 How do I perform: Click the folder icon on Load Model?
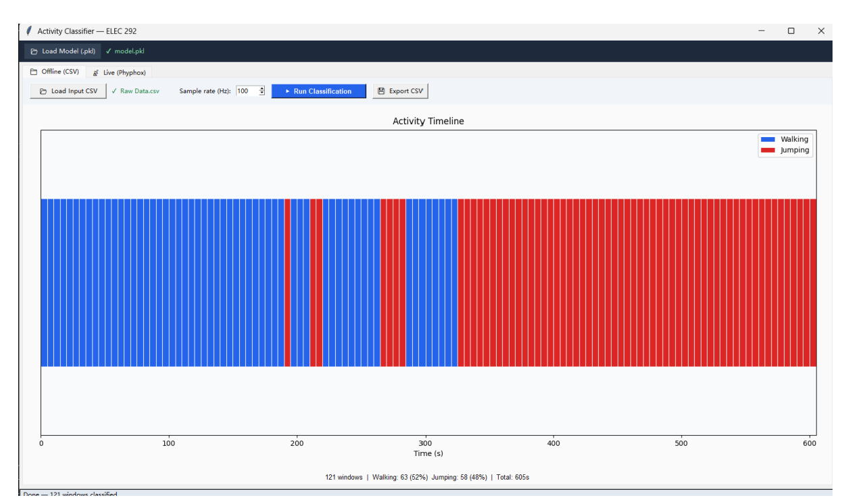click(34, 51)
